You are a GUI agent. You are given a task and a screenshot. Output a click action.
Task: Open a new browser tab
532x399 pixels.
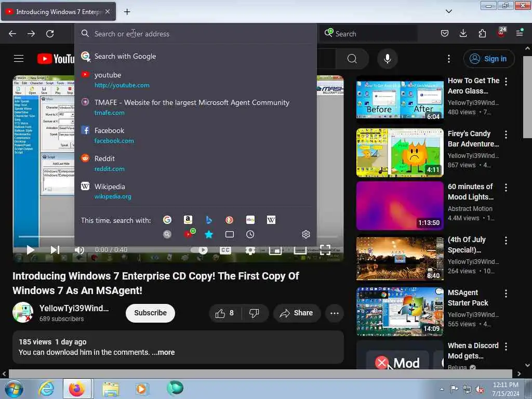[127, 12]
